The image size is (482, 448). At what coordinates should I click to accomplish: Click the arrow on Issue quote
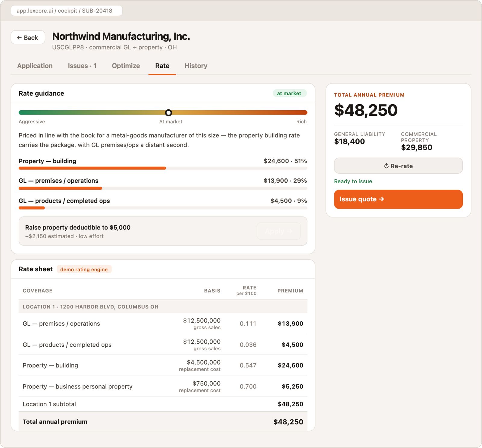click(381, 199)
